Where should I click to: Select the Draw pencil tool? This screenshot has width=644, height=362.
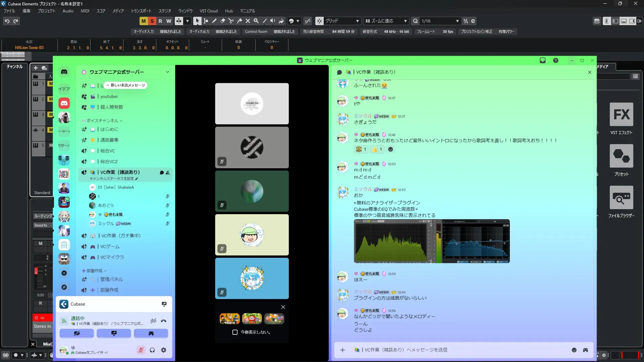pos(214,21)
